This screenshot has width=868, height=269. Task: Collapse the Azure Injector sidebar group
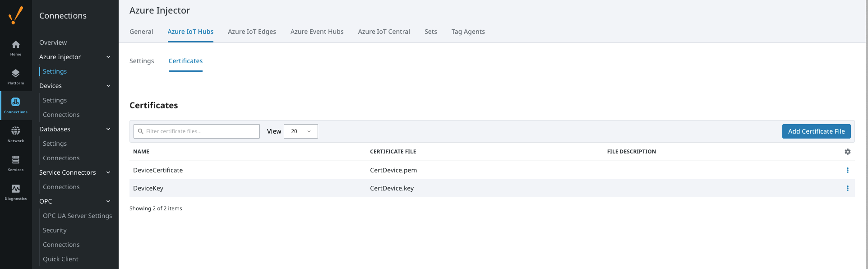[108, 57]
